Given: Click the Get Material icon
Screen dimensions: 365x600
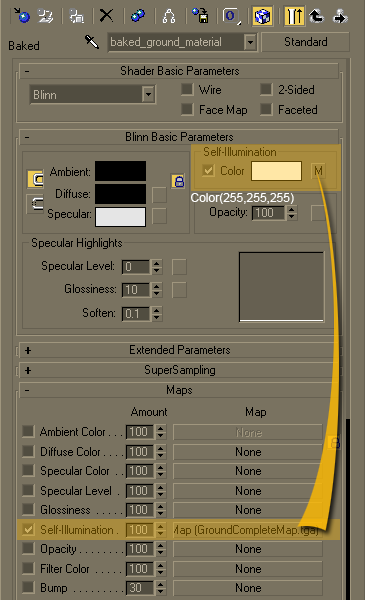Looking at the screenshot, I should point(21,16).
